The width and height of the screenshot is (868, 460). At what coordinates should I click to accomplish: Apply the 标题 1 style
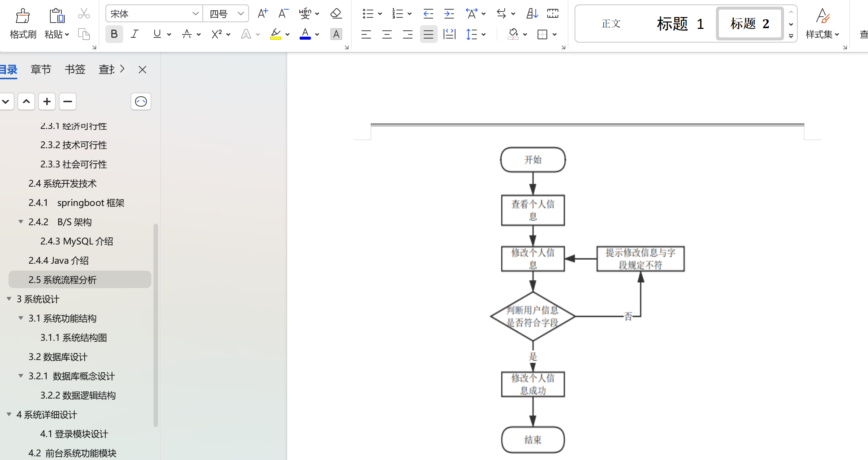(x=680, y=24)
